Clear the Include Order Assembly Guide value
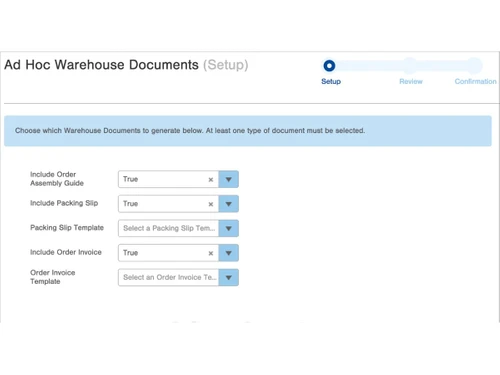The width and height of the screenshot is (500, 375). pyautogui.click(x=211, y=180)
